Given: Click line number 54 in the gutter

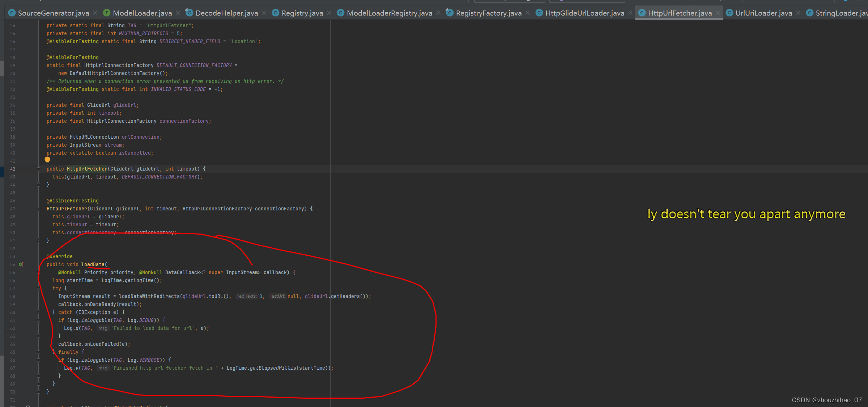Looking at the screenshot, I should (x=13, y=264).
